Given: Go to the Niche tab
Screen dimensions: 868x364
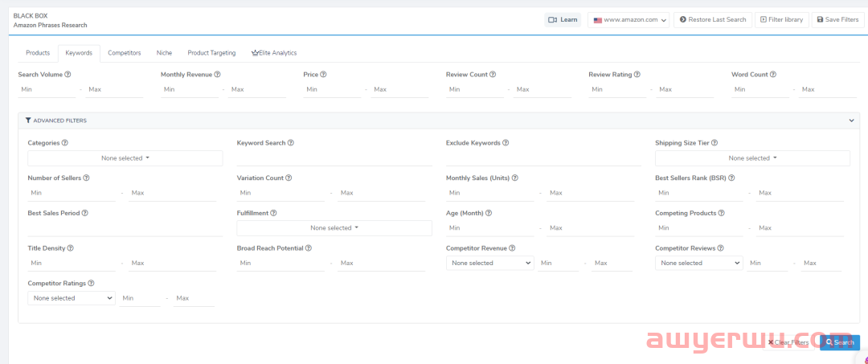Looking at the screenshot, I should 164,53.
